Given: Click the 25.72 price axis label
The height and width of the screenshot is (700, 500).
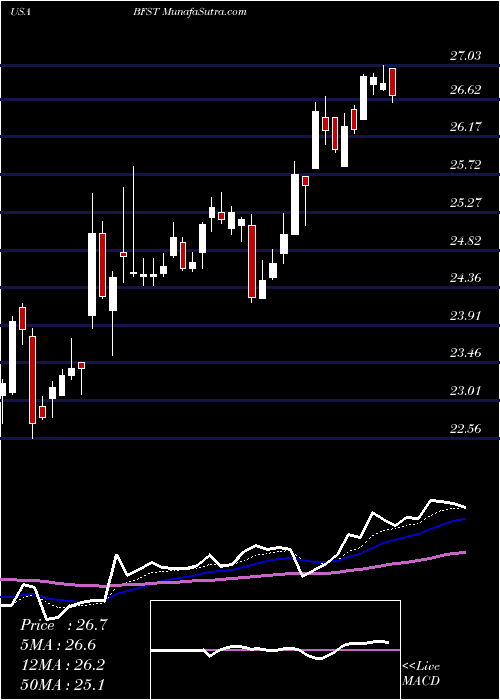Looking at the screenshot, I should point(465,165).
